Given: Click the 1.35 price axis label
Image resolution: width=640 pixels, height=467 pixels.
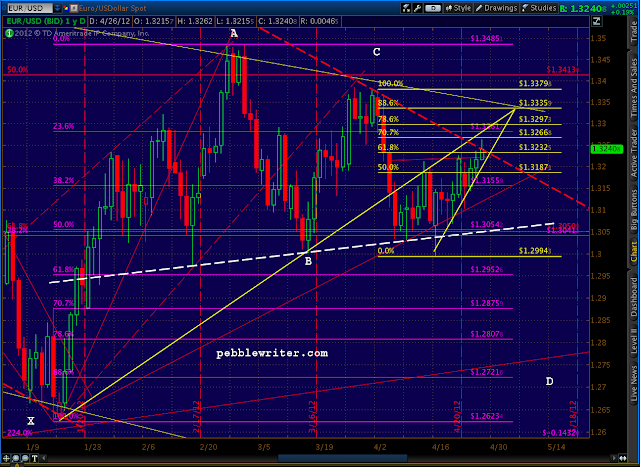Looking at the screenshot, I should (x=598, y=38).
